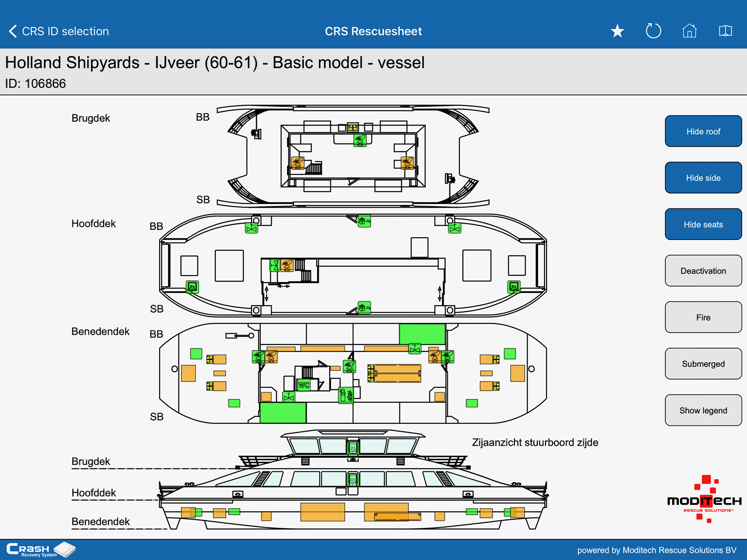Tap left large orange block in side view

(323, 512)
